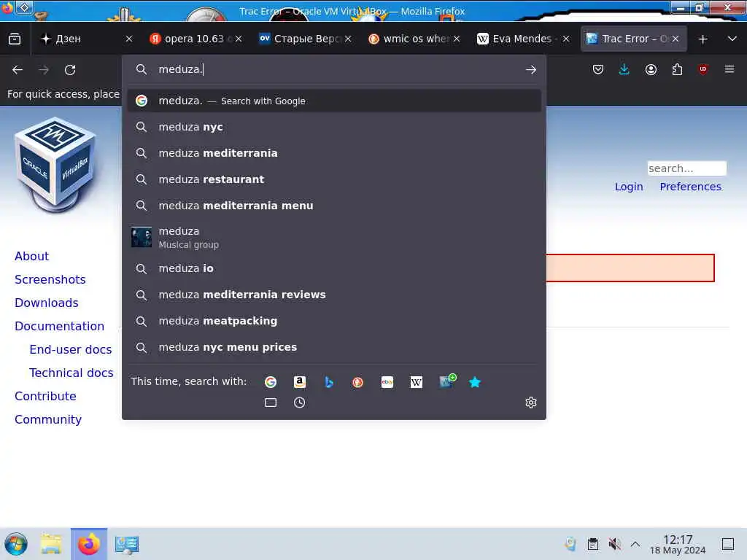
Task: Open the taskbar Start menu orb
Action: (x=16, y=544)
